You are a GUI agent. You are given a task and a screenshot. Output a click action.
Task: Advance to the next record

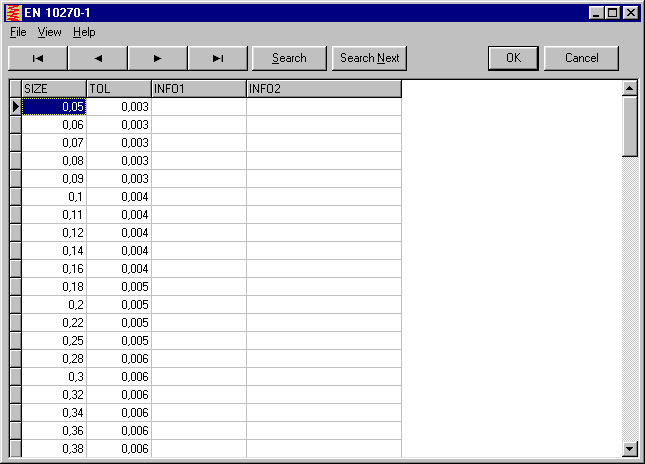[x=158, y=58]
